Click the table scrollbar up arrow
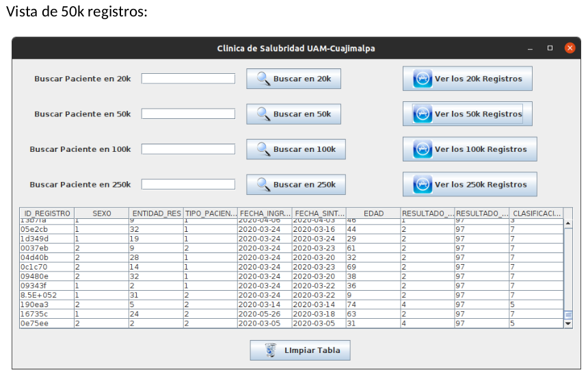This screenshot has height=379, width=588. click(x=568, y=223)
